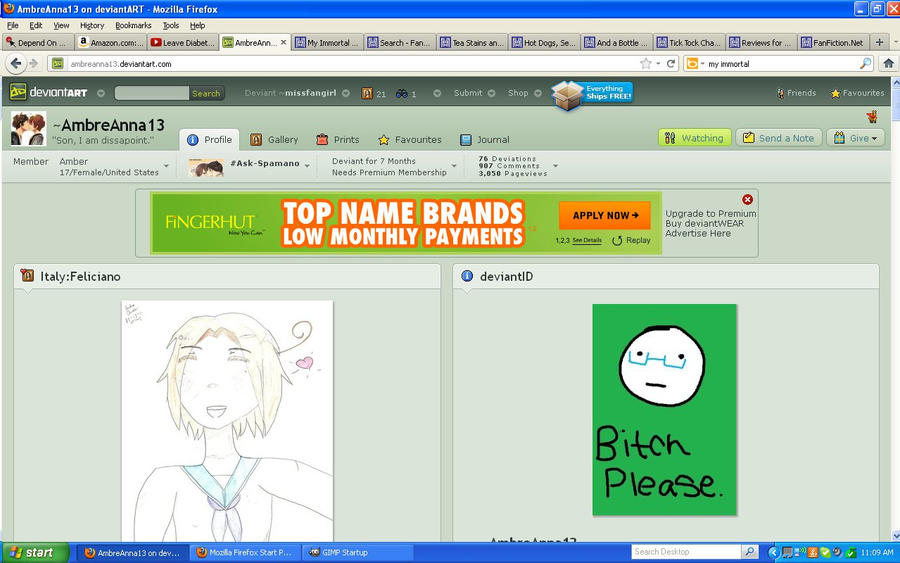Replay the Fingerhut advertisement

(x=631, y=240)
